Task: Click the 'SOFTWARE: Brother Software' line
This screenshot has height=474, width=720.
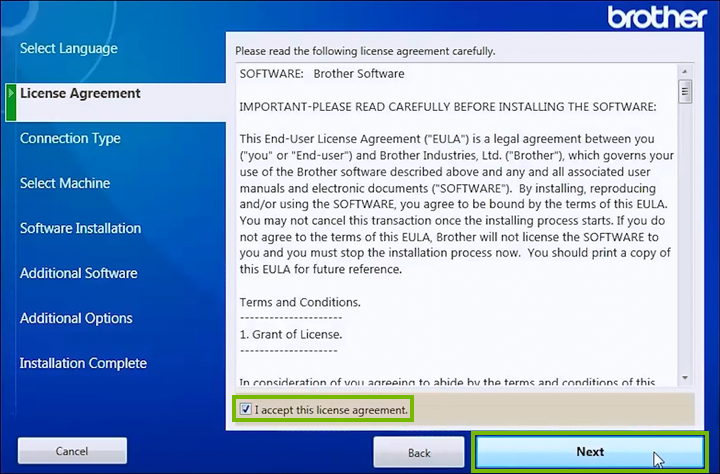Action: [x=322, y=74]
